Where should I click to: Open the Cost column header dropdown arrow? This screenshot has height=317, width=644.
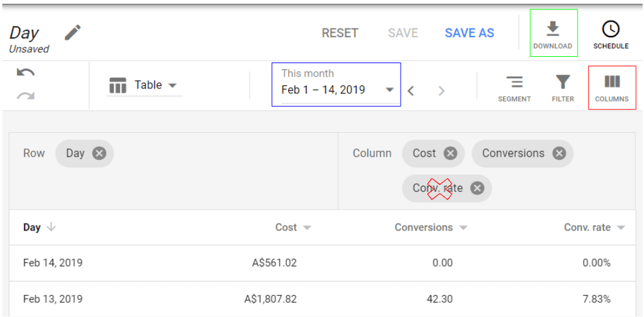coord(307,228)
